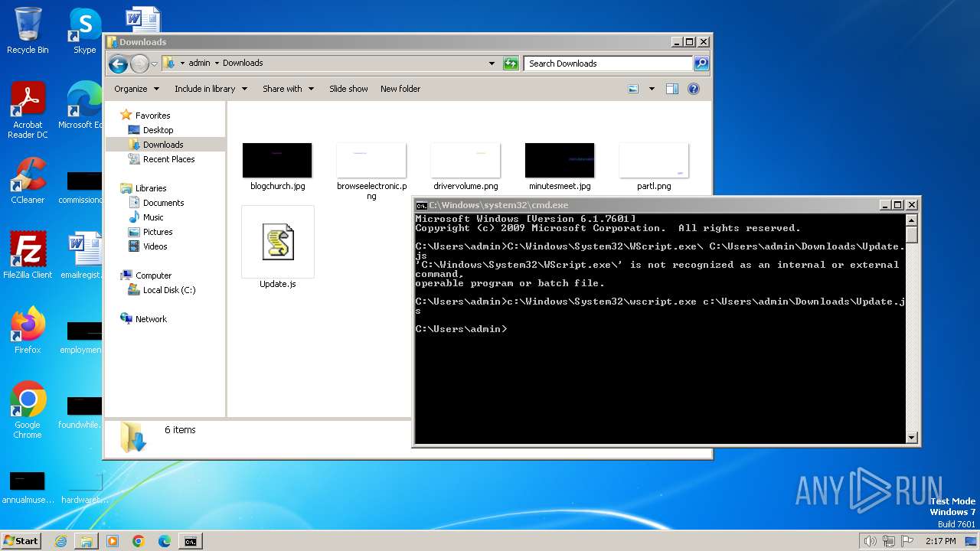This screenshot has width=980, height=551.
Task: Select Local Disk (C:)
Action: tap(169, 290)
